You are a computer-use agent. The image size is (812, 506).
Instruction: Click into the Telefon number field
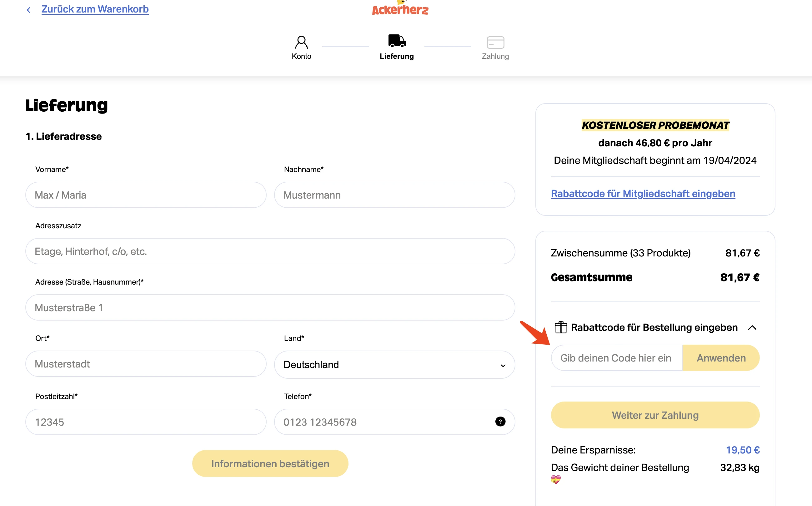click(x=395, y=422)
